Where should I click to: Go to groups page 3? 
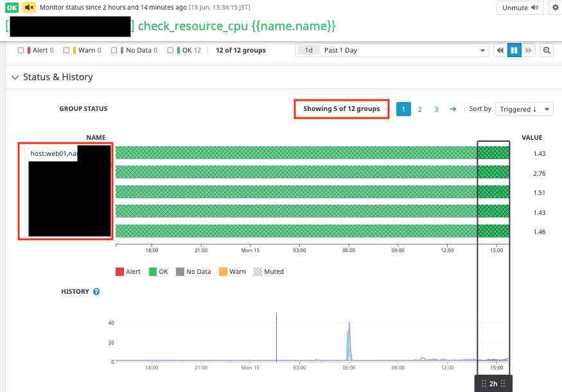pos(436,109)
